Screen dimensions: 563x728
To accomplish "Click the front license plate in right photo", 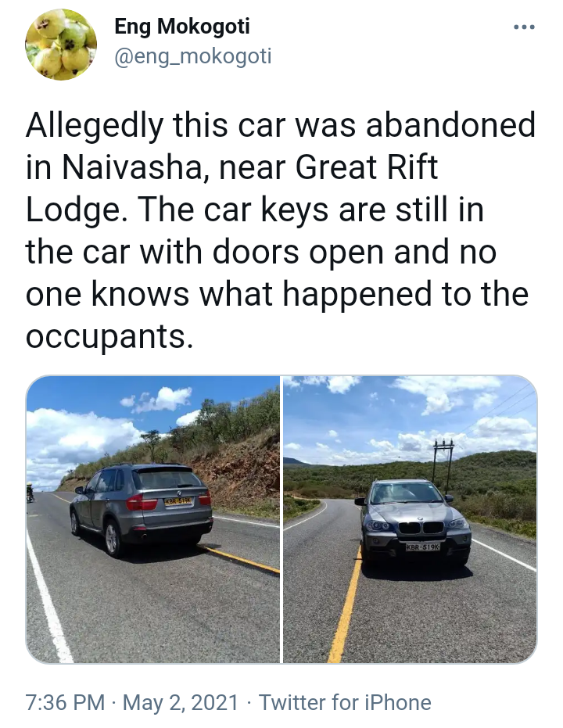I will pyautogui.click(x=423, y=547).
